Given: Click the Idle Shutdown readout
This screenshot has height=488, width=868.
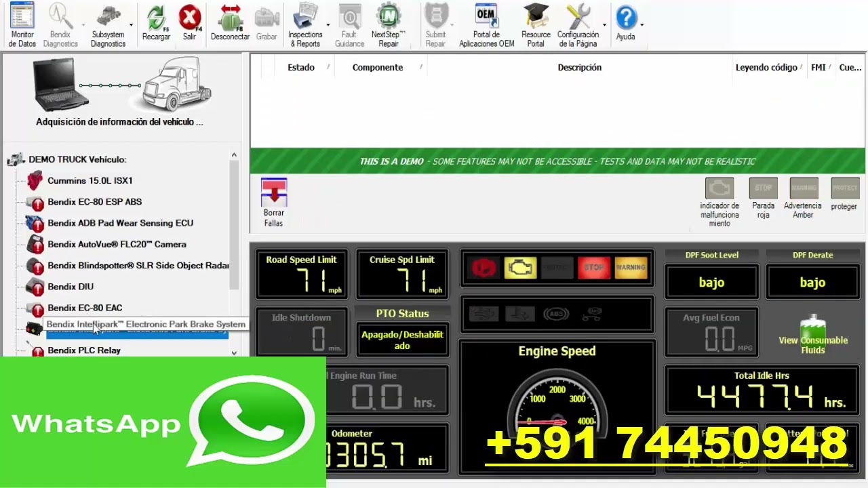Looking at the screenshot, I should coord(301,332).
